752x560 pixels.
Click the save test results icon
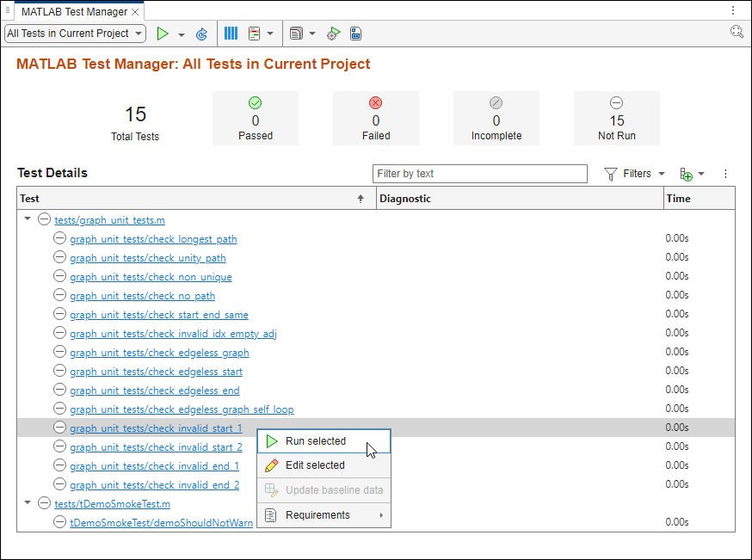[x=354, y=33]
